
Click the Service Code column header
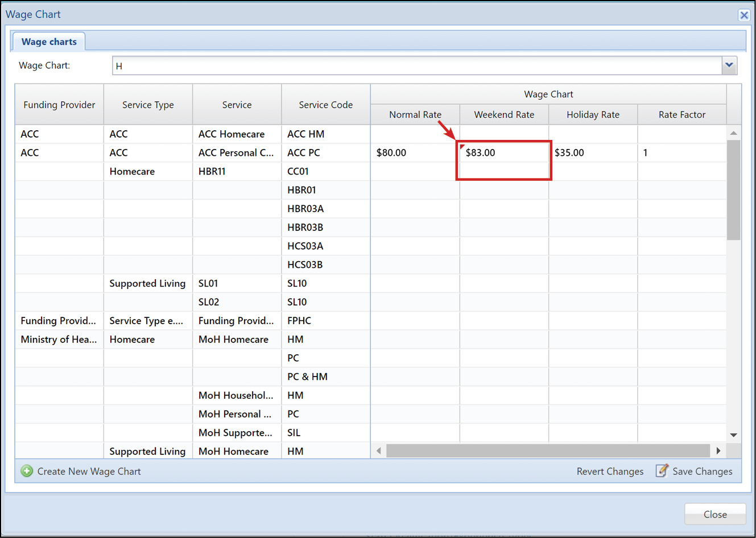325,104
